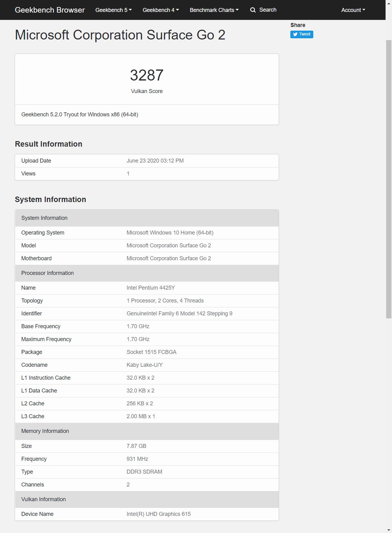Click Microsoft Windows 10 Home (64-bit) value
The height and width of the screenshot is (533, 392).
pos(170,233)
